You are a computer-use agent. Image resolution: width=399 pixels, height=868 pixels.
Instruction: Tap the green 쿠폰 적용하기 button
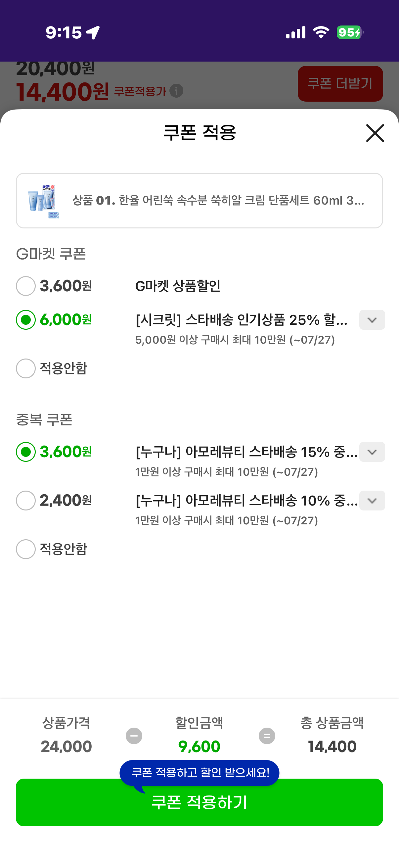point(199,802)
